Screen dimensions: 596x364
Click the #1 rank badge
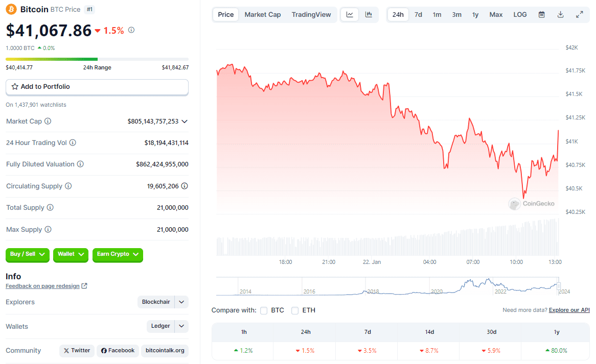point(89,10)
